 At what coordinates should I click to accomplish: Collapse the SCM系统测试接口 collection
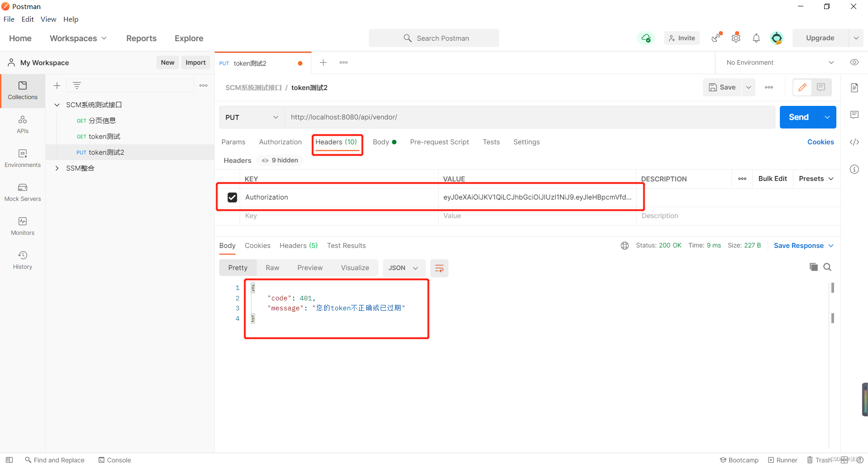pyautogui.click(x=57, y=105)
